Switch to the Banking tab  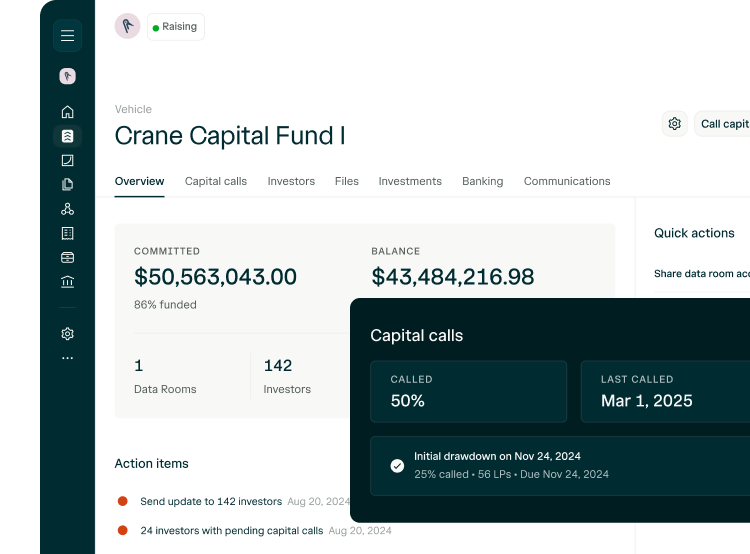point(482,181)
